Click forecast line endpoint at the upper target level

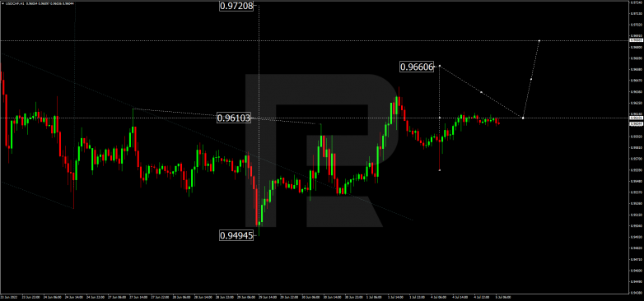(x=539, y=40)
